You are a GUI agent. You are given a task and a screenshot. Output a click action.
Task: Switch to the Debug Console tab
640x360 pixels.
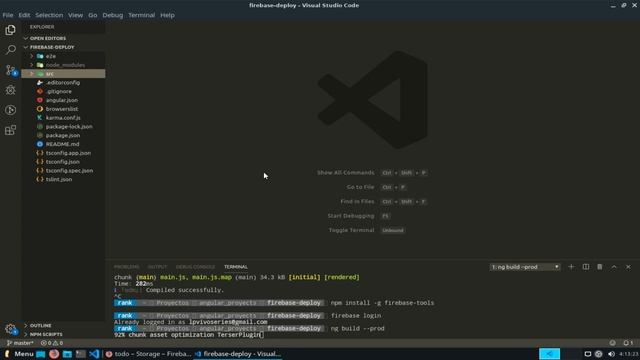click(195, 267)
